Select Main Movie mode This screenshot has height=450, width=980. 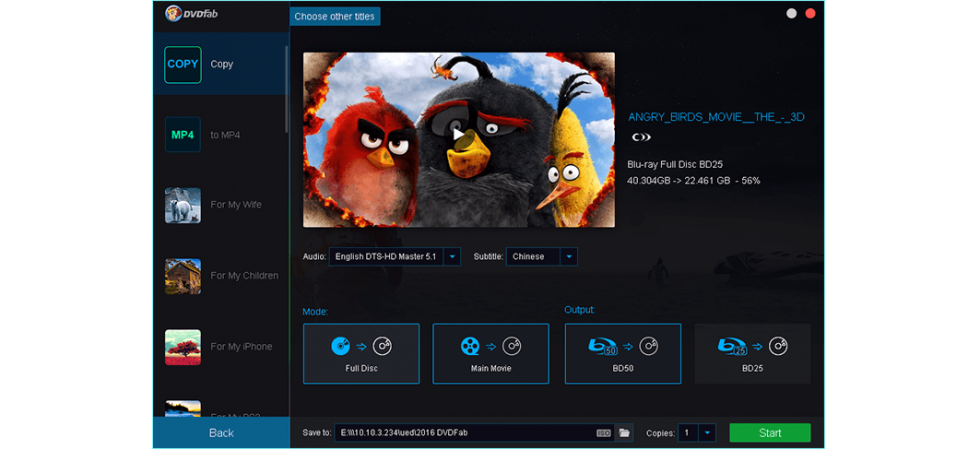click(491, 353)
